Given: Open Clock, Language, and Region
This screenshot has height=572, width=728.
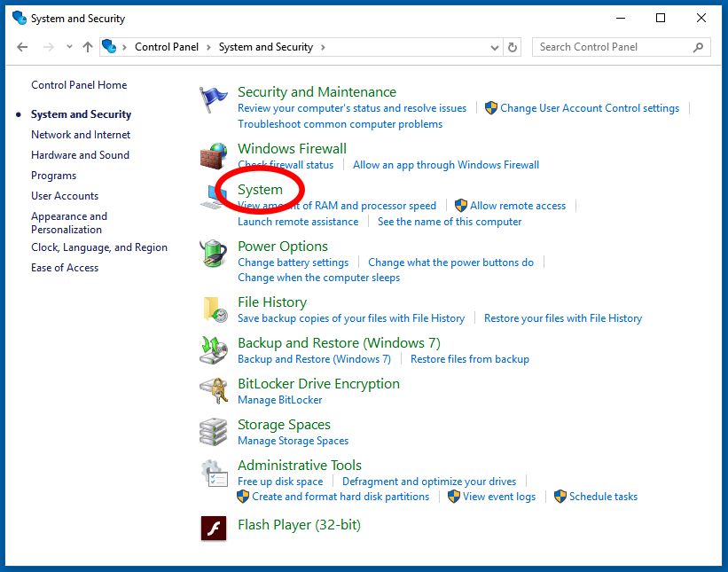Looking at the screenshot, I should 99,247.
